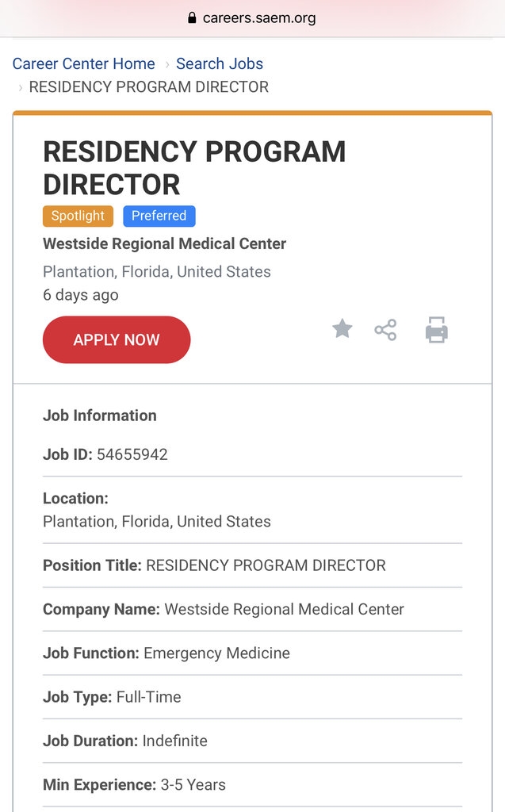This screenshot has width=505, height=812.
Task: Click the Indefinite job duration value
Action: [175, 741]
